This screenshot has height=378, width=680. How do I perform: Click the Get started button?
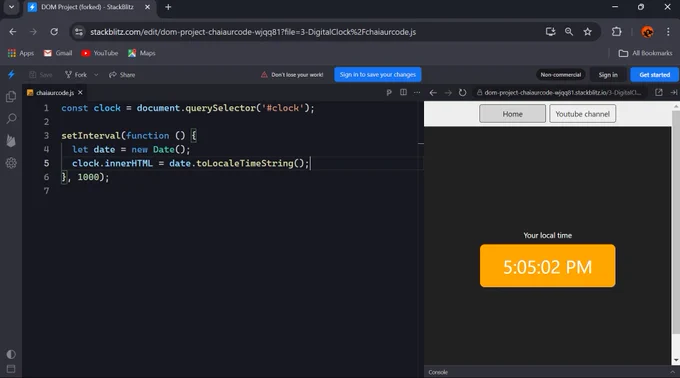(x=654, y=75)
